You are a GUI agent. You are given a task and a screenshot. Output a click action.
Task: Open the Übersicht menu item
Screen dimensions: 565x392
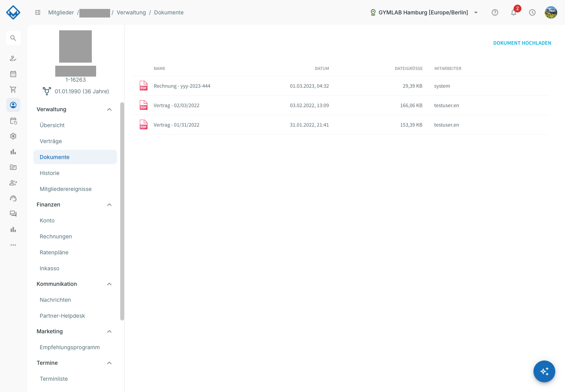(x=75, y=125)
